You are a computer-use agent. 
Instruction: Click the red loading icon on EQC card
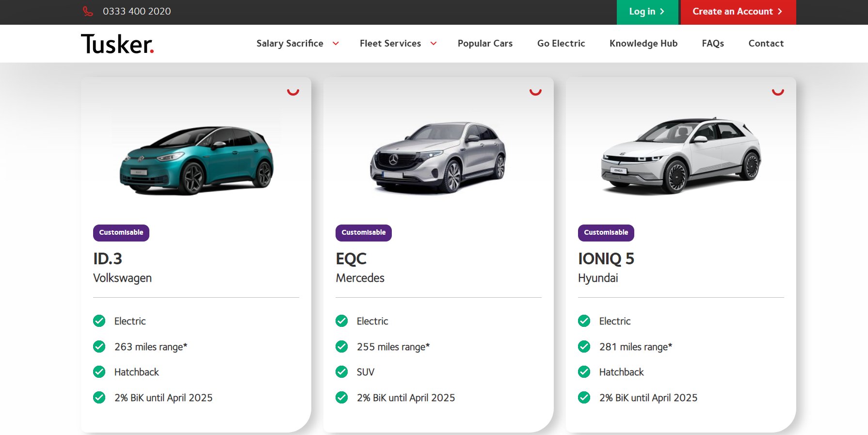[535, 91]
